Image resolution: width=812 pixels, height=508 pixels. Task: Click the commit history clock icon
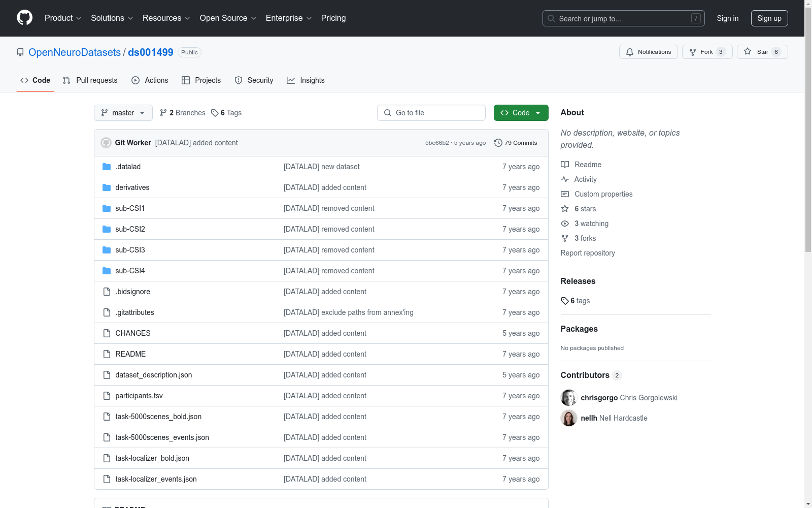point(498,143)
